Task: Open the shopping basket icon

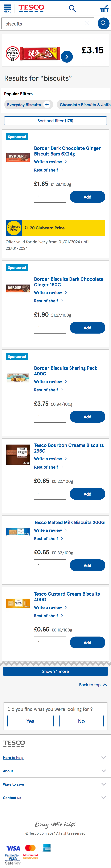Action: [104, 9]
